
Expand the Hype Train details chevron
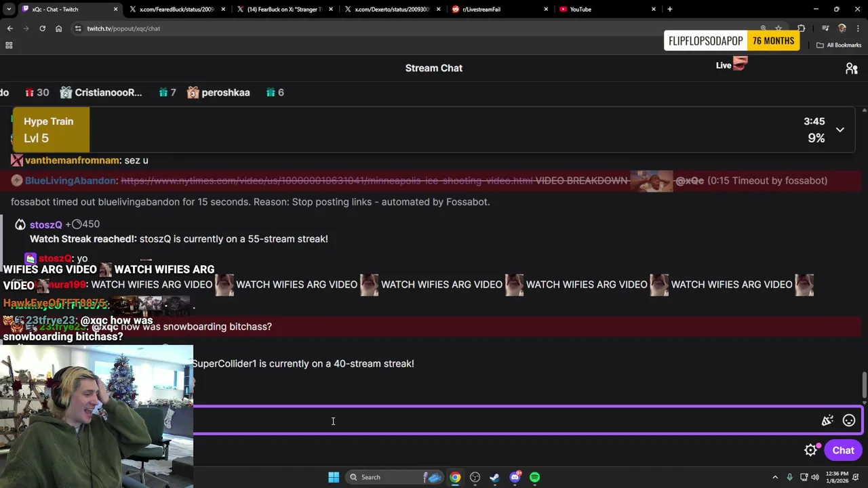point(840,129)
